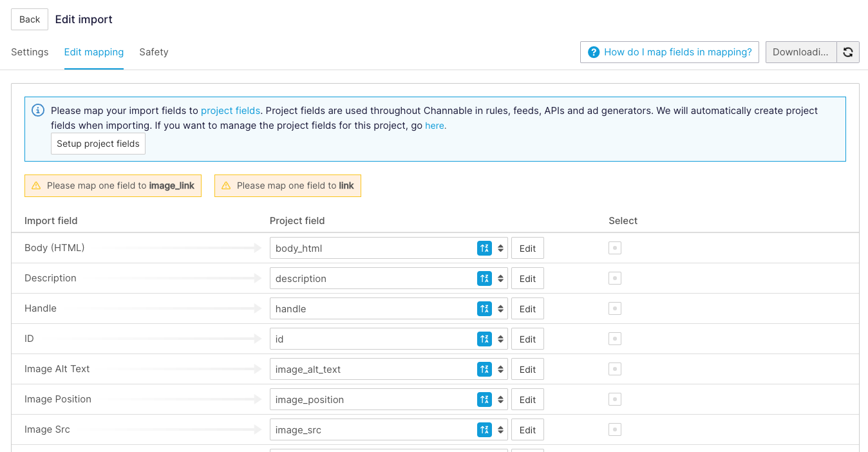Image resolution: width=868 pixels, height=452 pixels.
Task: Click the sort icon in handle field
Action: (484, 308)
